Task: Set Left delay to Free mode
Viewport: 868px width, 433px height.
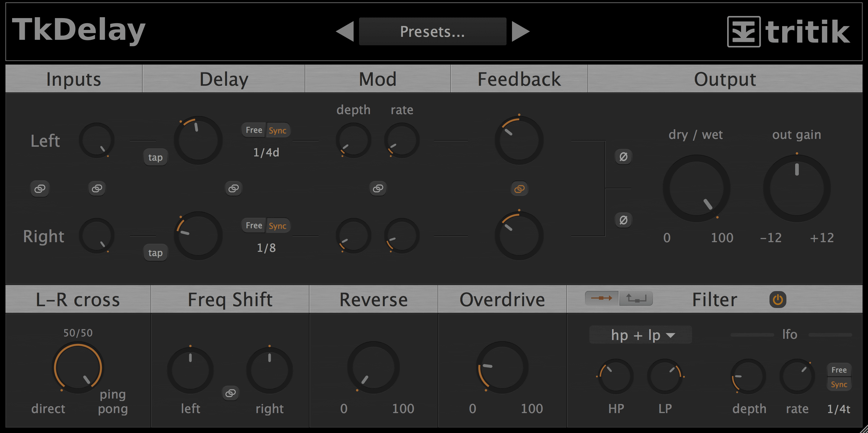Action: point(254,130)
